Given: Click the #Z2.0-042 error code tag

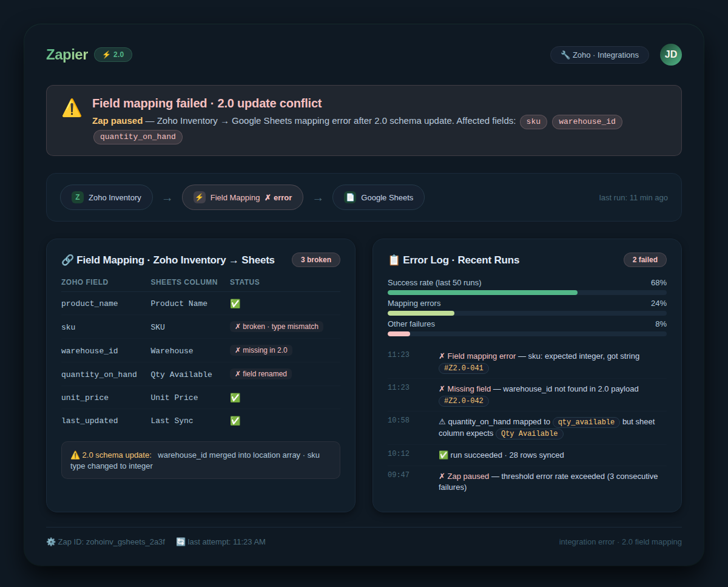Looking at the screenshot, I should (x=463, y=401).
